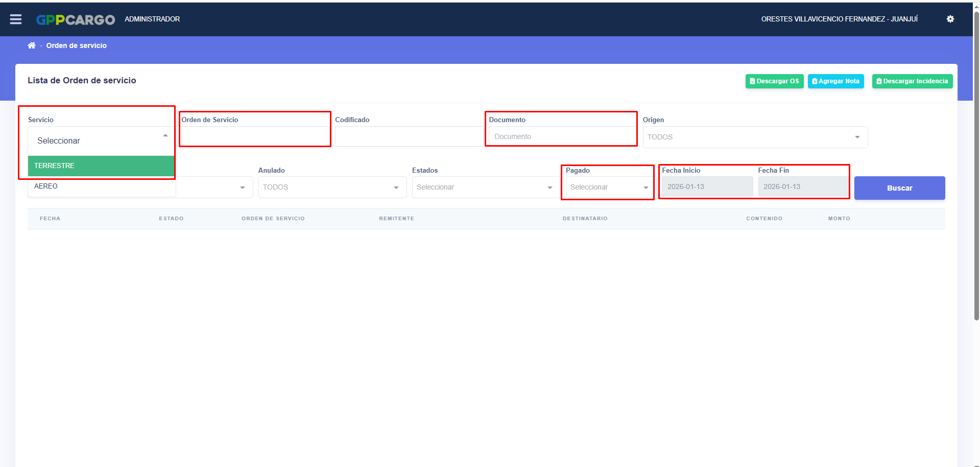Open the hamburger sidebar menu
Viewport: 980px width, 467px height.
(x=16, y=19)
